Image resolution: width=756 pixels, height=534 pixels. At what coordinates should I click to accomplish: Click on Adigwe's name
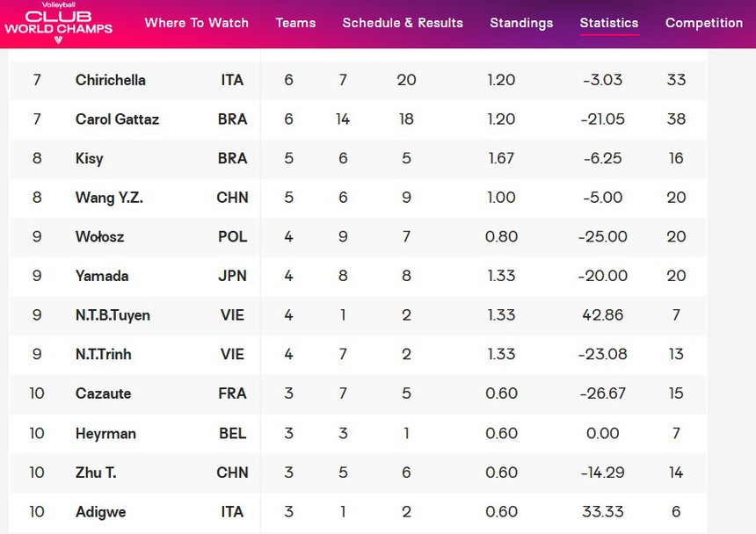click(x=102, y=512)
